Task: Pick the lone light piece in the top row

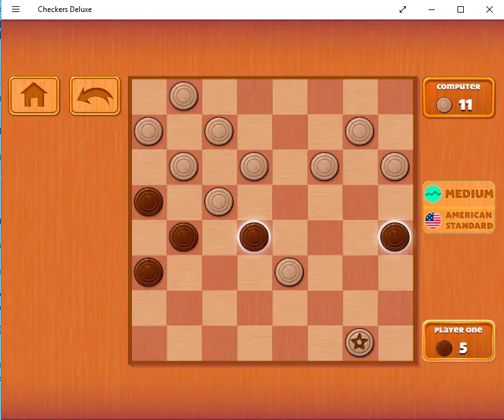Action: tap(184, 96)
